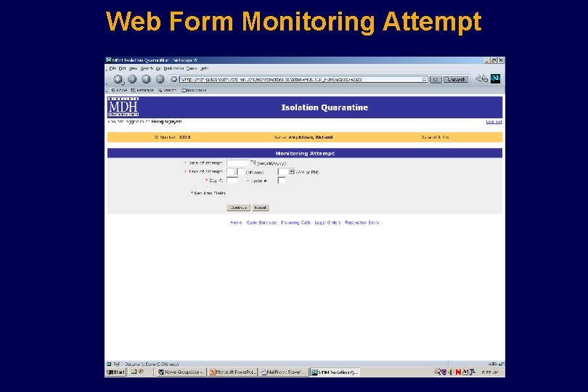The height and width of the screenshot is (392, 588).
Task: Switch to Microsoft PowerPoint in the taskbar
Action: (x=233, y=372)
